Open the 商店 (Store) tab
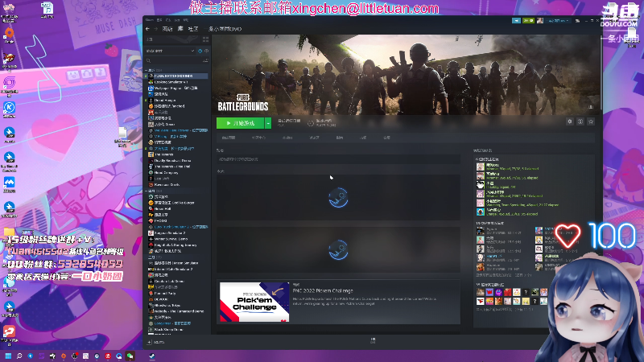This screenshot has width=644, height=362. [x=167, y=29]
